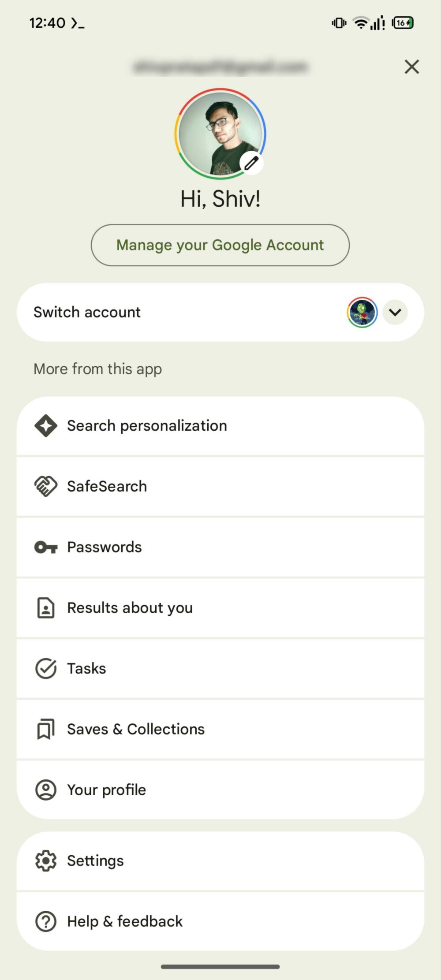Open the account switcher chevron
The height and width of the screenshot is (980, 441).
395,312
